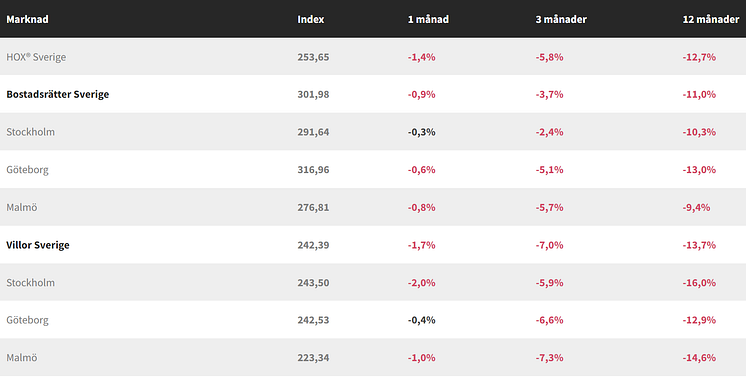Image resolution: width=746 pixels, height=377 pixels.
Task: Open the Villor Sverige row label
Action: pos(38,245)
